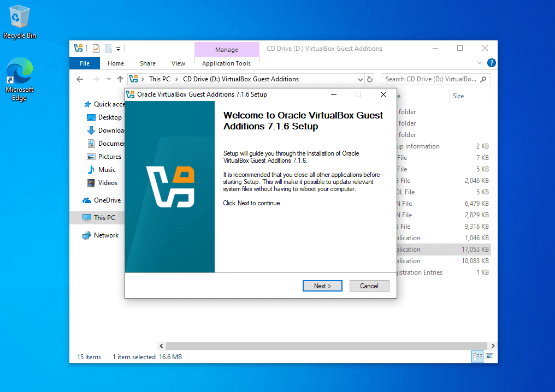Go back using Explorer's back arrow

(80, 79)
